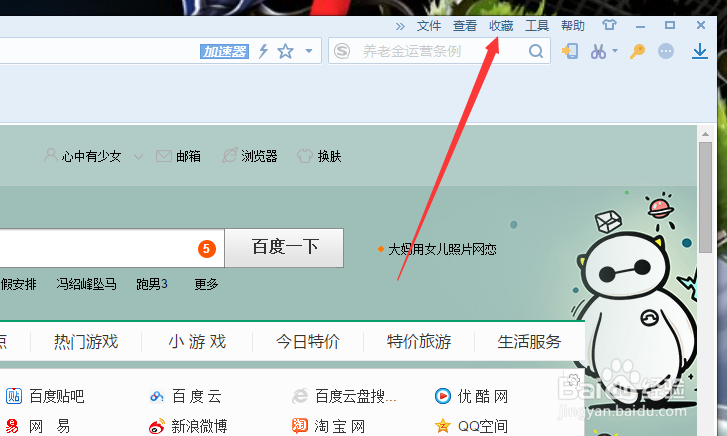Select the 特价旅游 tab
Image resolution: width=727 pixels, height=436 pixels.
[x=419, y=342]
